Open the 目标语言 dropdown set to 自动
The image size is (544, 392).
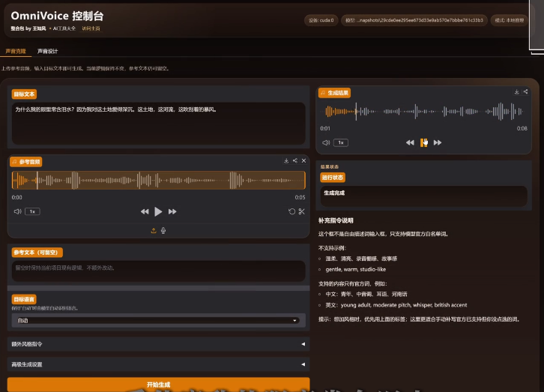click(x=159, y=320)
